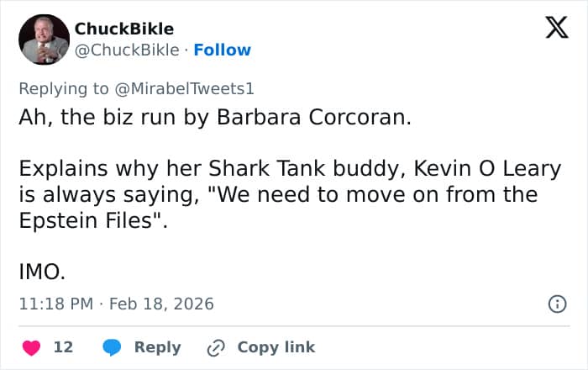588x370 pixels.
Task: Click the chain link icon
Action: (217, 346)
